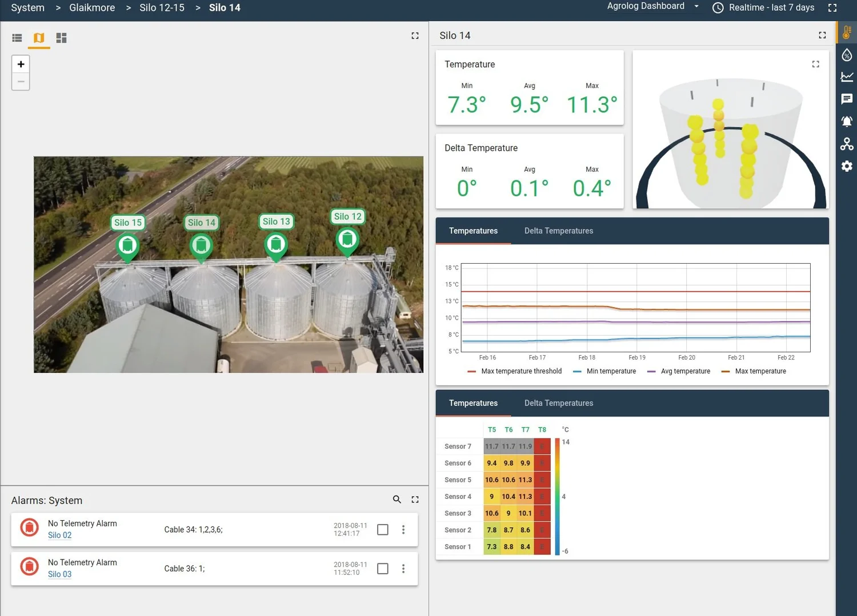Image resolution: width=857 pixels, height=616 pixels.
Task: Open the network/sharing icon in sidebar
Action: click(846, 143)
